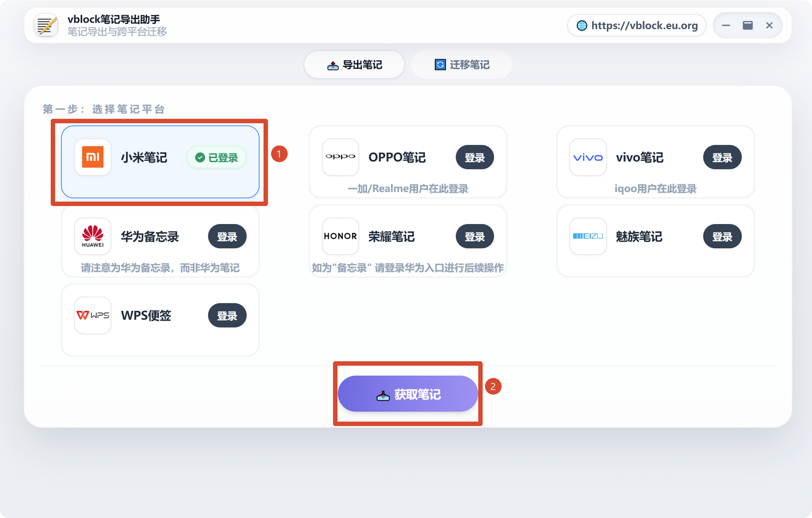Click the iqoo用户在此登录 hint
Screen dimensions: 812x518
point(655,188)
